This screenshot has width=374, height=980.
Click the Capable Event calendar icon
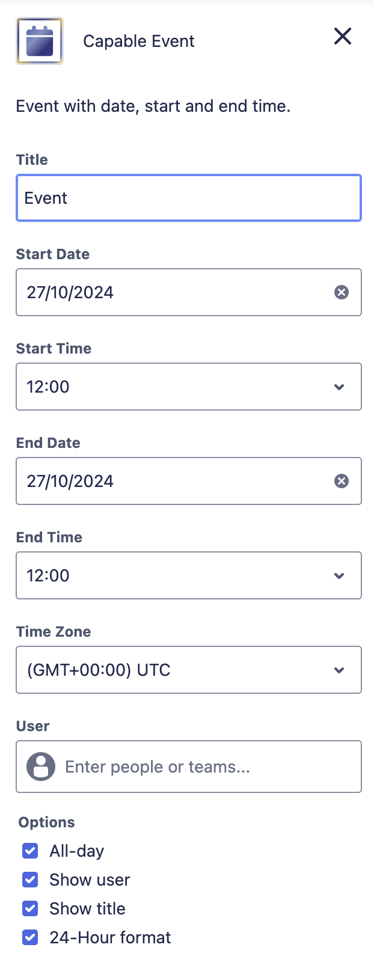point(40,41)
